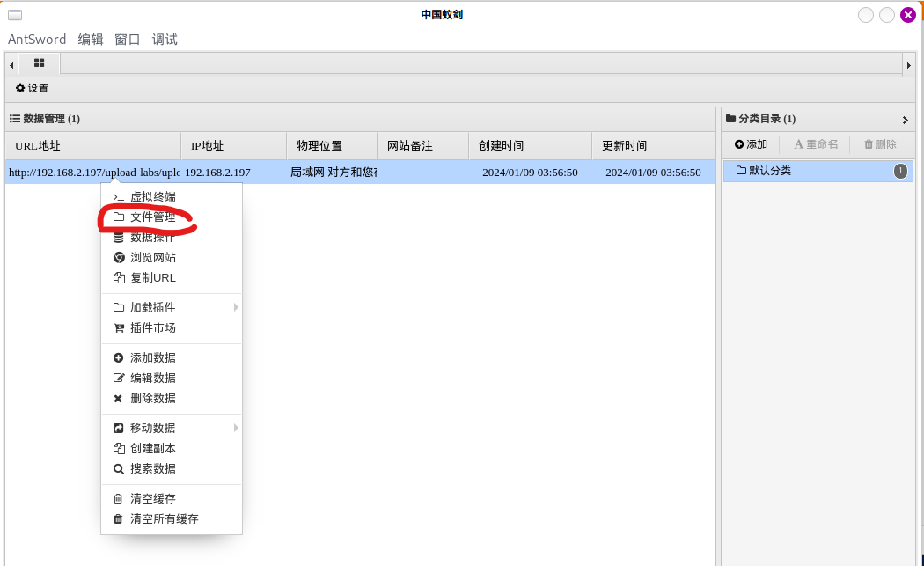This screenshot has width=924, height=566.
Task: Select the http://192.168.2.197/upload-labs URL cell
Action: [x=94, y=173]
